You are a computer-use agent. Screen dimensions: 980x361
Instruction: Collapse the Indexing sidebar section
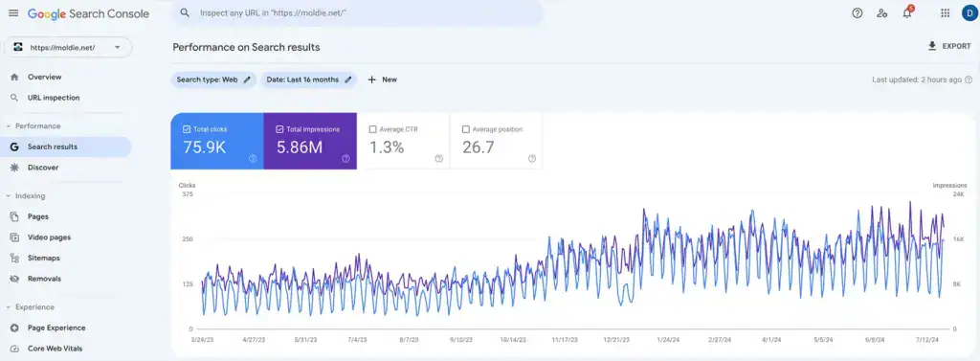[9, 196]
